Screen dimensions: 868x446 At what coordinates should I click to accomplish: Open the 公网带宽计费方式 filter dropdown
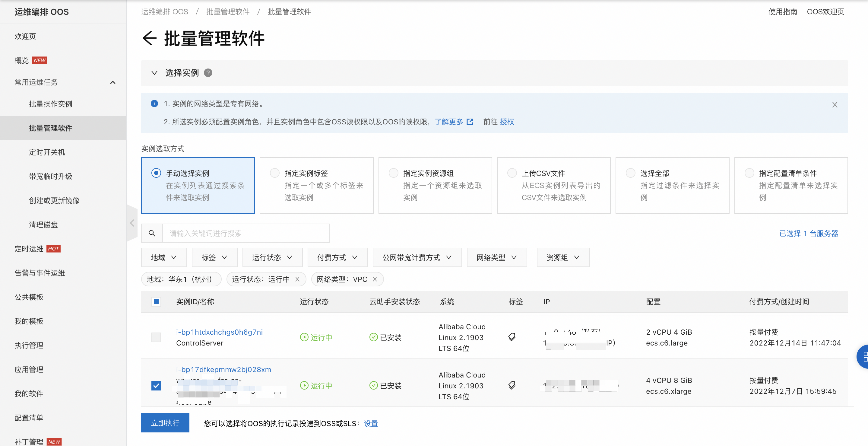417,258
